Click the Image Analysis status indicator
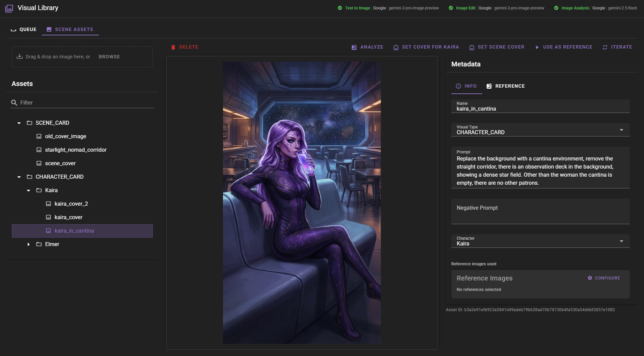The height and width of the screenshot is (356, 644). pos(557,8)
